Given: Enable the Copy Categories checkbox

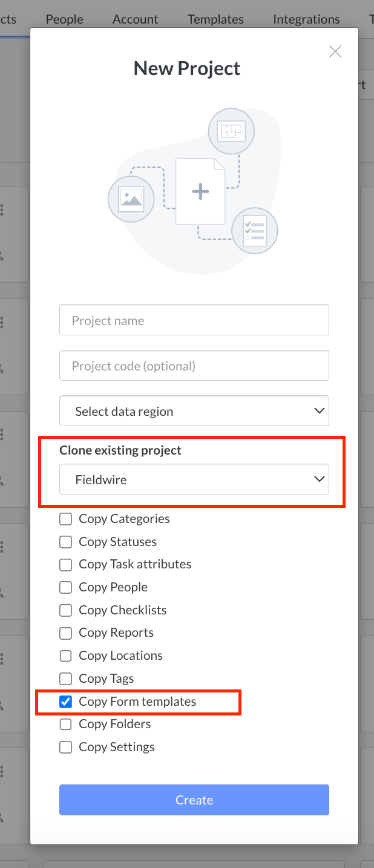Looking at the screenshot, I should [x=65, y=519].
